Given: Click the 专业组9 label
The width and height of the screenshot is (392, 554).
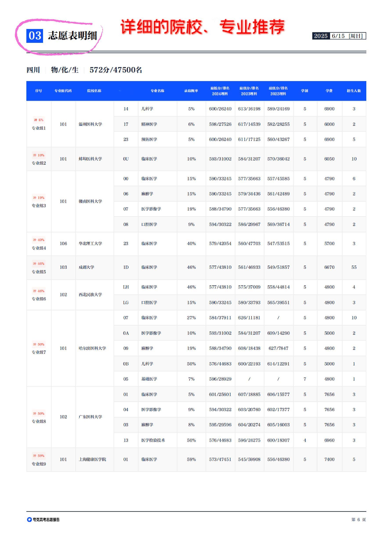Looking at the screenshot, I should [x=39, y=464].
